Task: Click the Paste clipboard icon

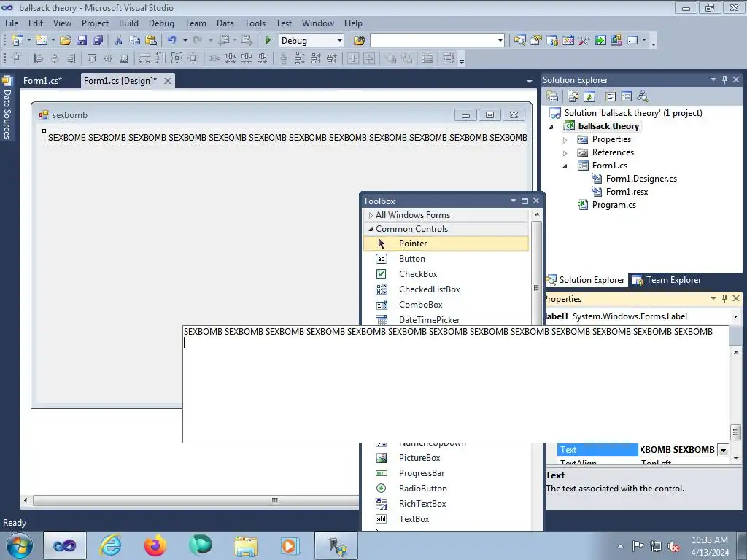Action: coord(151,41)
